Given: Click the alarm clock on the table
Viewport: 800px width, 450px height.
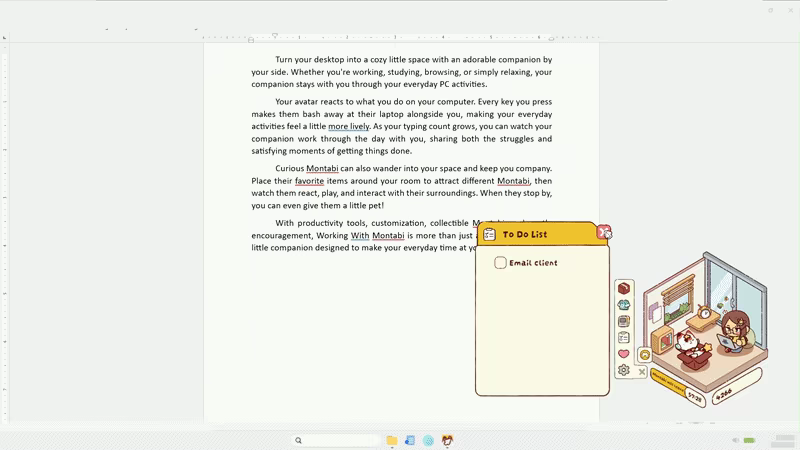Looking at the screenshot, I should [705, 313].
